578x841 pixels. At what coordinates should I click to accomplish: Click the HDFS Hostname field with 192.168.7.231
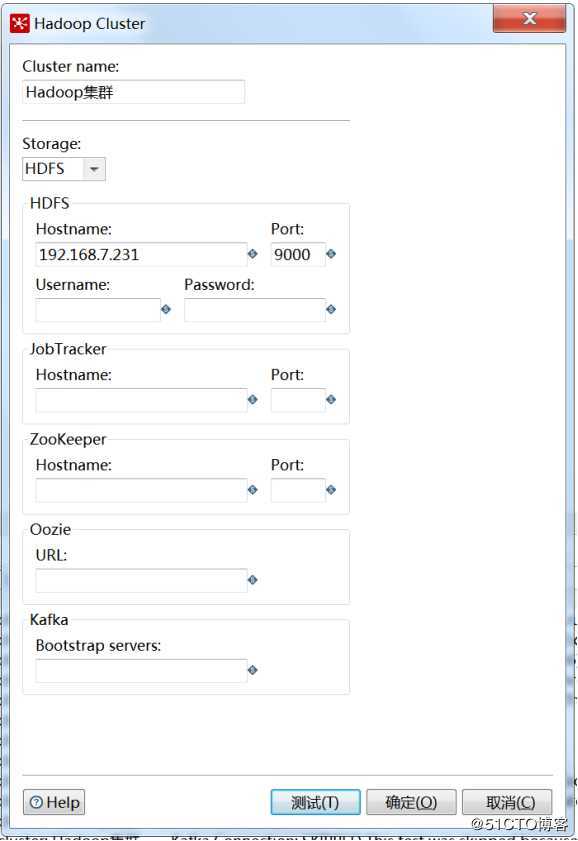(141, 254)
